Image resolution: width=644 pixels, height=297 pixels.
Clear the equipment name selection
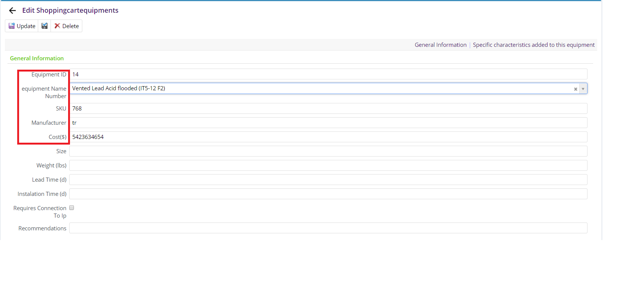click(x=576, y=89)
